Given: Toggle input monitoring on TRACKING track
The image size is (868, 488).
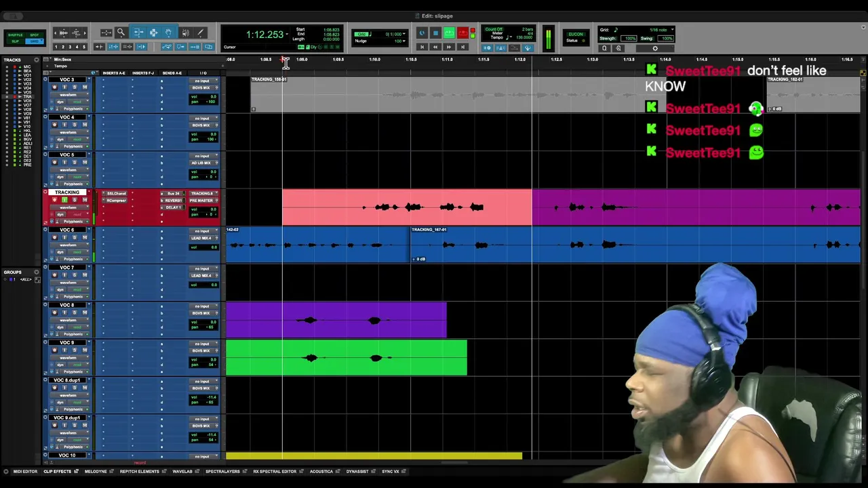Looking at the screenshot, I should coord(64,200).
